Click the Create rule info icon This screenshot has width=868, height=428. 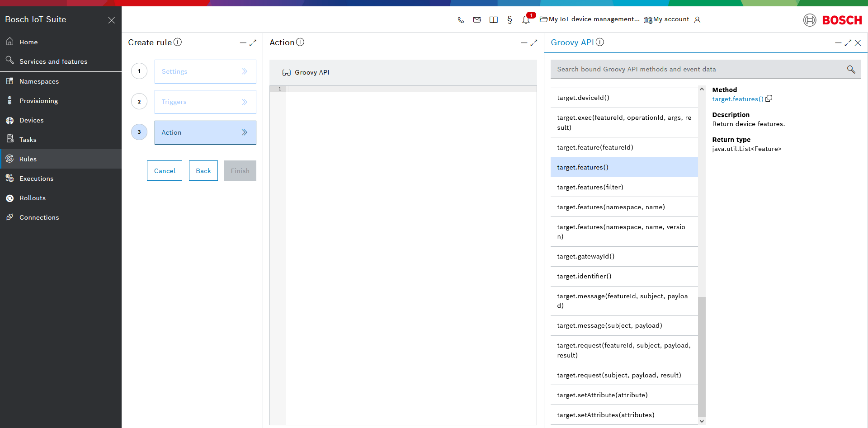178,42
